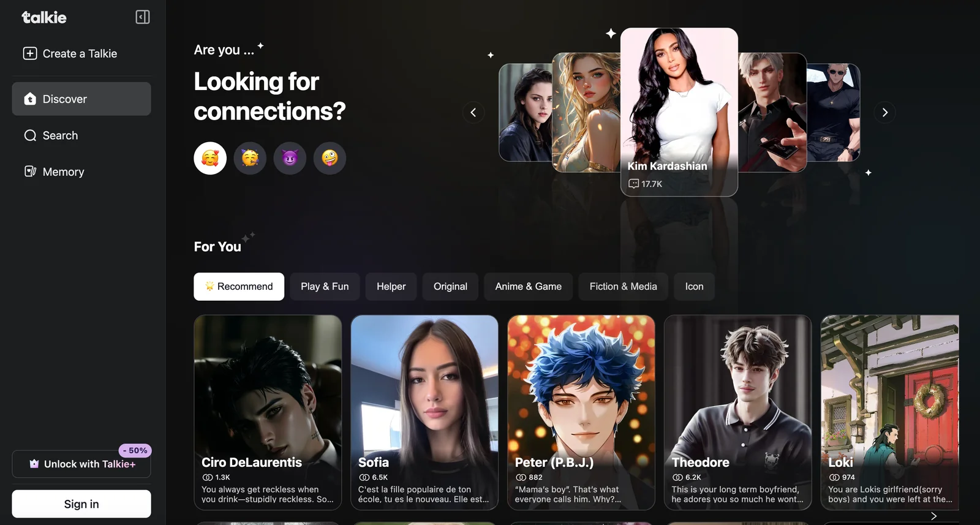Open the Kim Kardashian character card

click(679, 111)
